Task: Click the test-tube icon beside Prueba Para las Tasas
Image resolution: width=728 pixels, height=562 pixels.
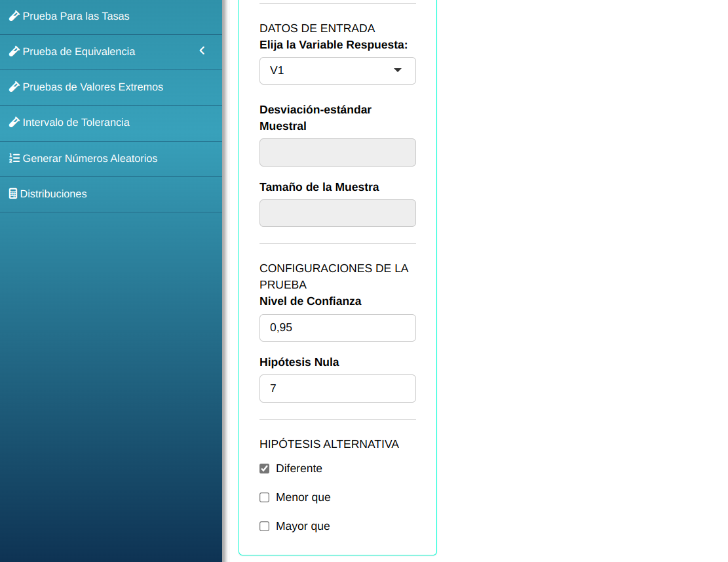Action: pos(14,16)
